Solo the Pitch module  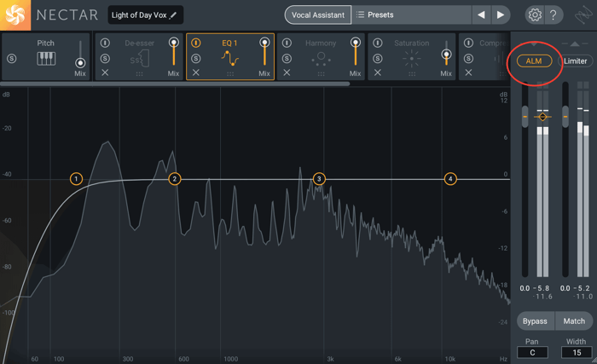(12, 59)
